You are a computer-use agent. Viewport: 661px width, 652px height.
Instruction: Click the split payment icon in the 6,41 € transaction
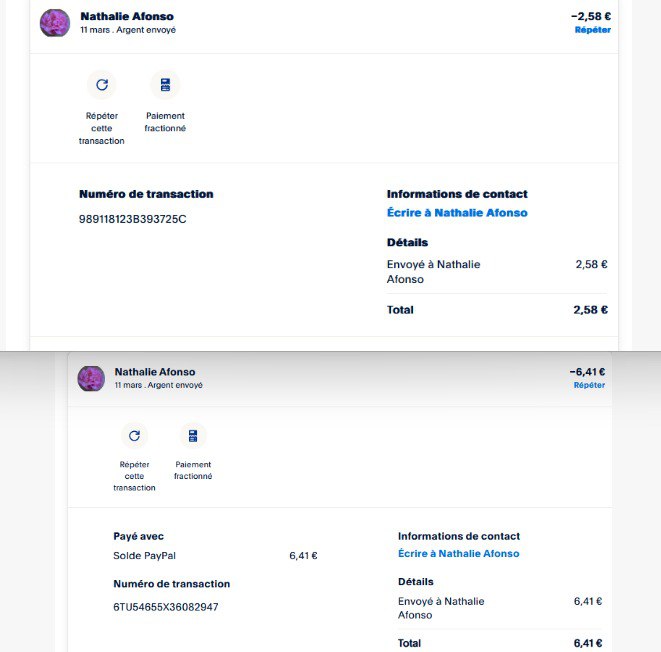(x=193, y=435)
